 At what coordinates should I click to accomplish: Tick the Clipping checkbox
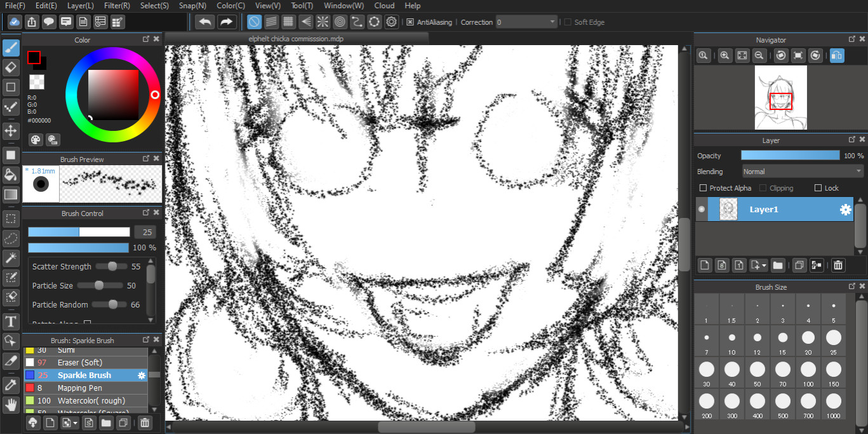[763, 188]
